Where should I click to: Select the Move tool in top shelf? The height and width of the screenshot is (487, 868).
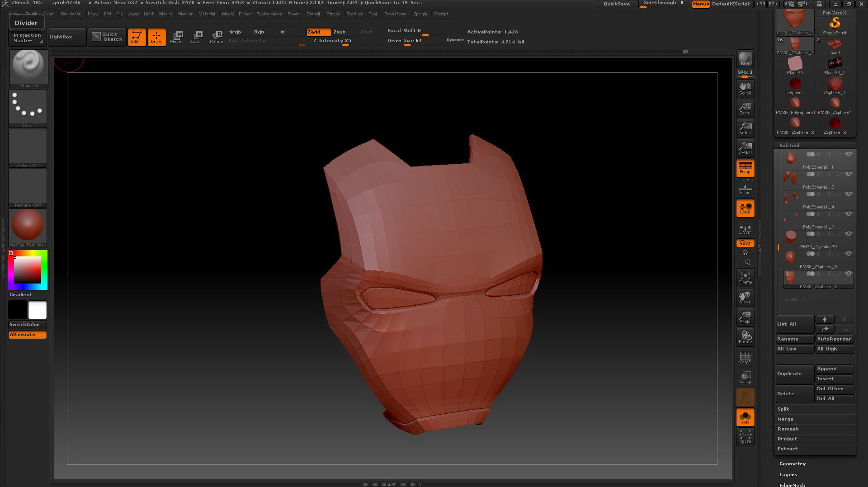176,37
